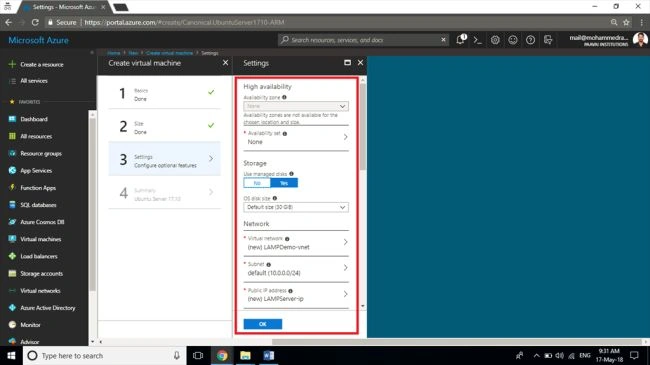650x365 pixels.
Task: Click the Monitor icon in sidebar
Action: 12,325
